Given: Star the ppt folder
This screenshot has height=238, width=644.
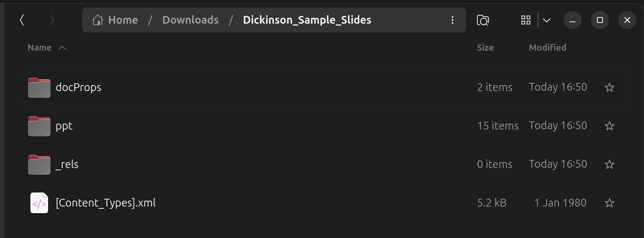Looking at the screenshot, I should pos(609,126).
